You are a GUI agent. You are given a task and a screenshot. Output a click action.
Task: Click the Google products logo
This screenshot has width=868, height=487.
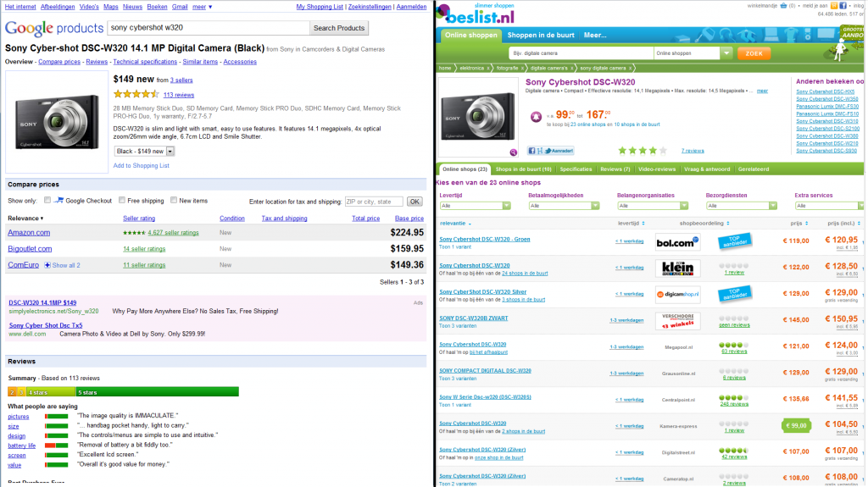pyautogui.click(x=53, y=29)
